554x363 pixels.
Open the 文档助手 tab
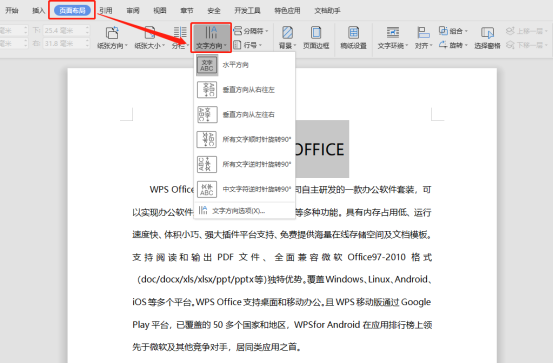coord(328,11)
